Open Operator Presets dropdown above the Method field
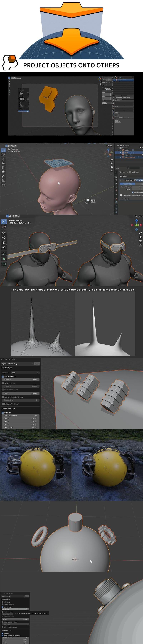This screenshot has width=143, height=644. [x=18, y=364]
